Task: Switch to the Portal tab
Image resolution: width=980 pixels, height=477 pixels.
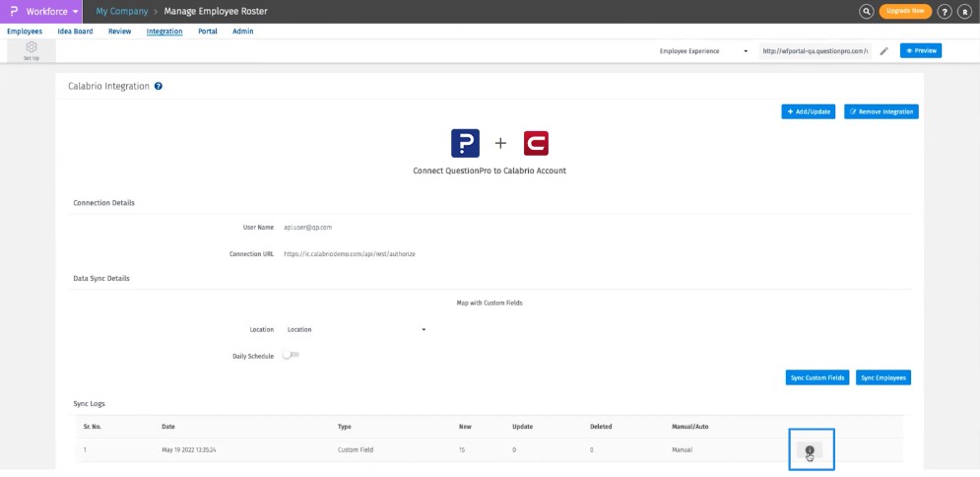Action: click(x=208, y=32)
